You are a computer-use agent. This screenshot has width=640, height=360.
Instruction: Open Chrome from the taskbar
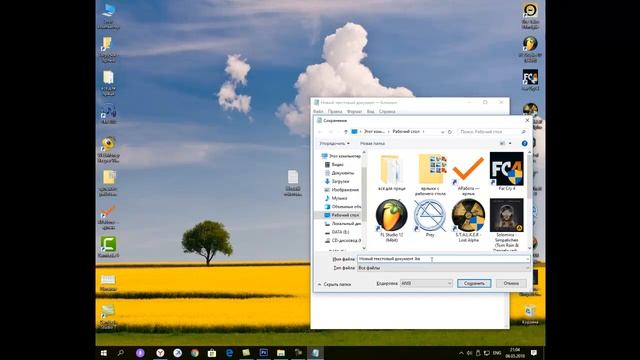point(195,353)
